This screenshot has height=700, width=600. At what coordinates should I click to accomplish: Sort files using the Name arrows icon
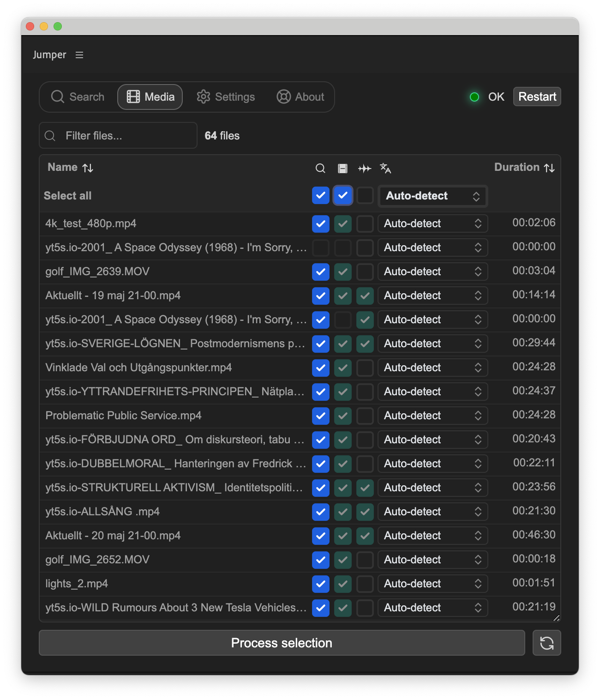[x=88, y=168]
